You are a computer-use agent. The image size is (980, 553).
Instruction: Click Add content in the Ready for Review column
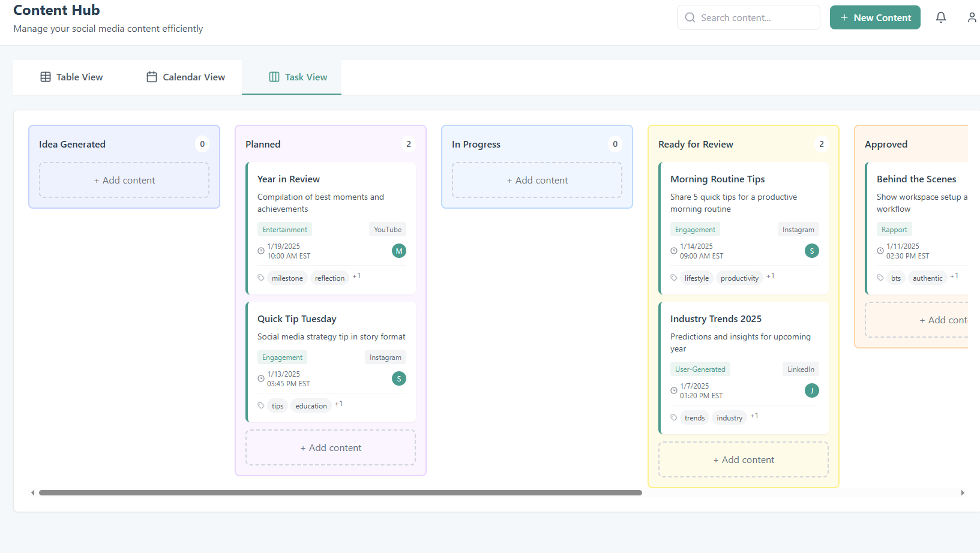click(744, 459)
